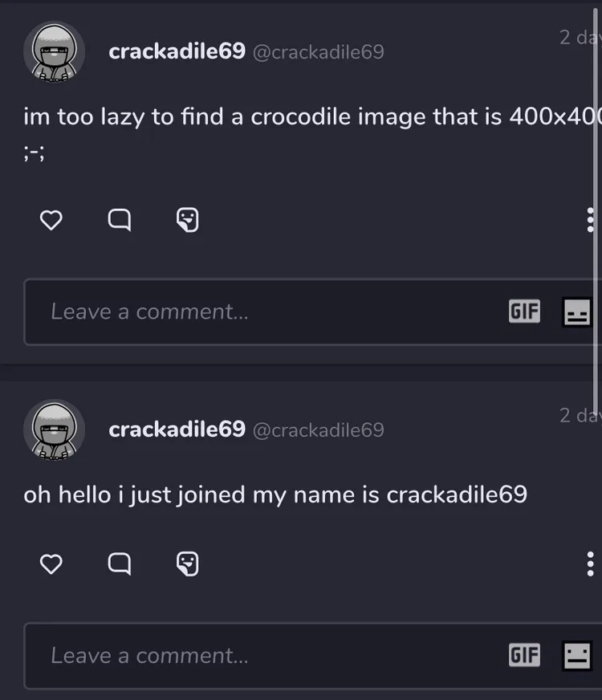Click the timestamp on the first post
Image resolution: width=602 pixels, height=700 pixels.
click(x=580, y=38)
